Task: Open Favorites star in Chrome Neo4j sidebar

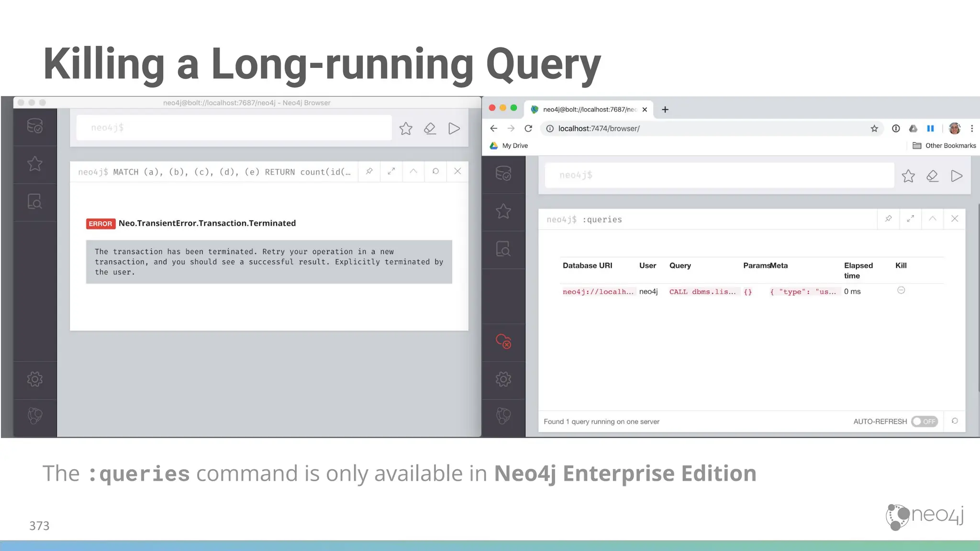Action: pos(503,211)
